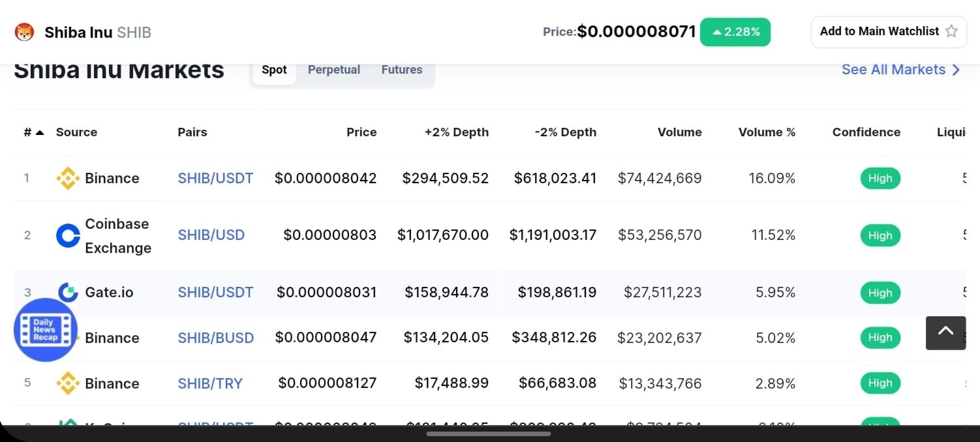Sort by the Volume column header
Screen dimensions: 980x442
(679, 132)
